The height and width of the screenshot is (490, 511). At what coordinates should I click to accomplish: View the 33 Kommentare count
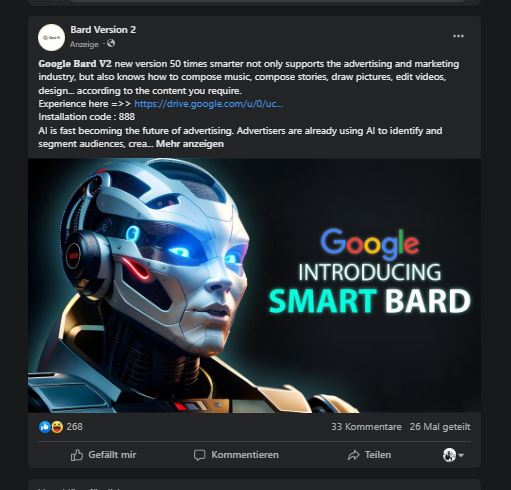click(x=366, y=427)
